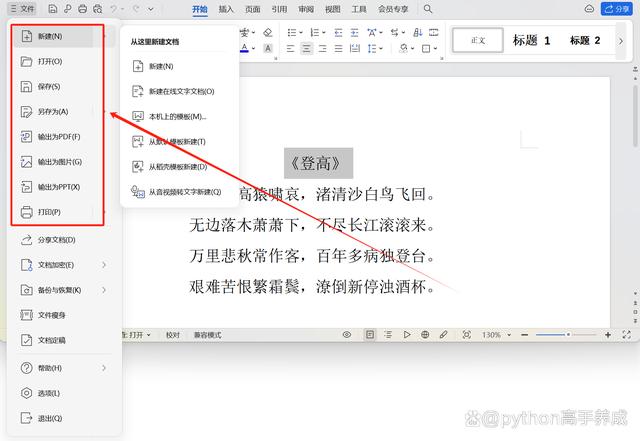
Task: Click 新建在线文字文档(O) in submenu
Action: (x=180, y=91)
